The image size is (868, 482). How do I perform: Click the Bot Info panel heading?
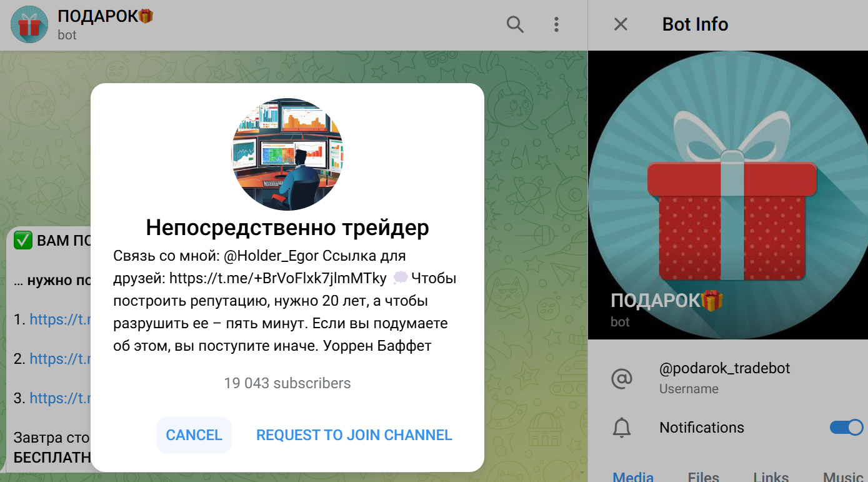(695, 24)
